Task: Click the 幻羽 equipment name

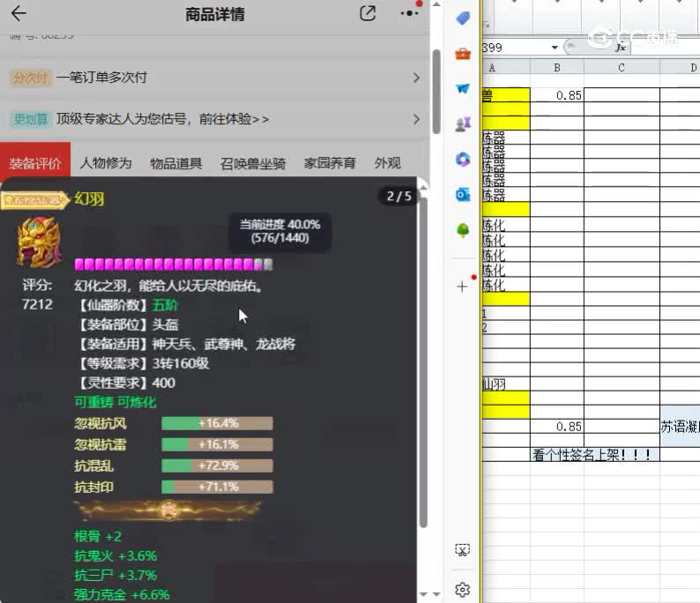Action: click(x=89, y=198)
